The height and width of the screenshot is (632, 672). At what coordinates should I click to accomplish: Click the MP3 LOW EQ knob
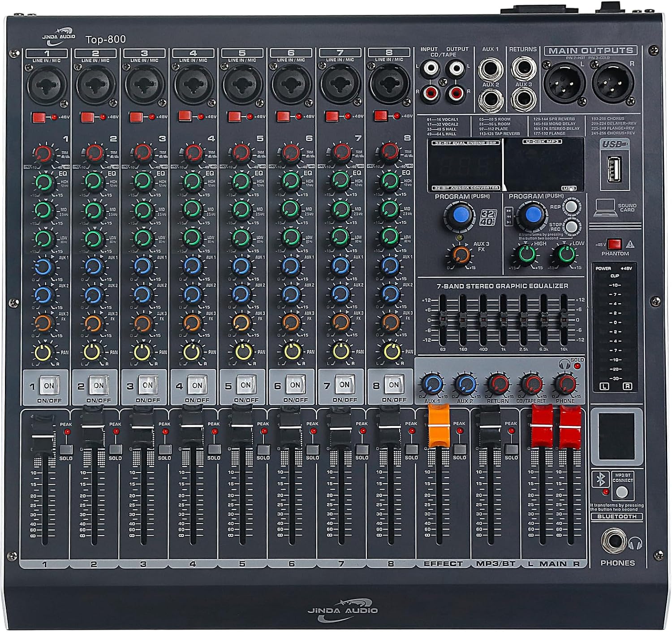566,254
